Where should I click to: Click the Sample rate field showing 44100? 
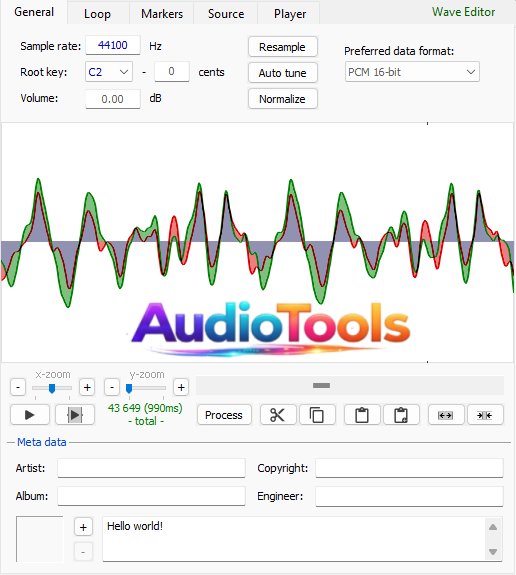(x=113, y=45)
